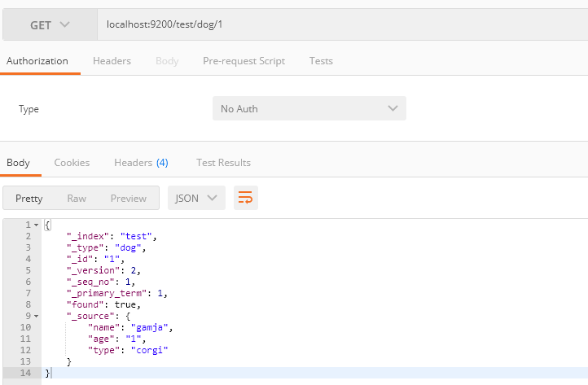Click the true value on line 8

click(x=125, y=304)
